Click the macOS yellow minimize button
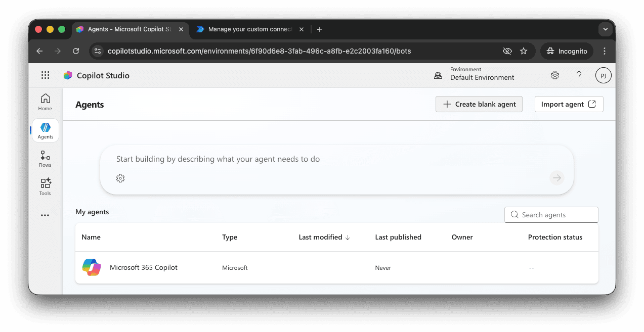The height and width of the screenshot is (332, 644). coord(50,29)
